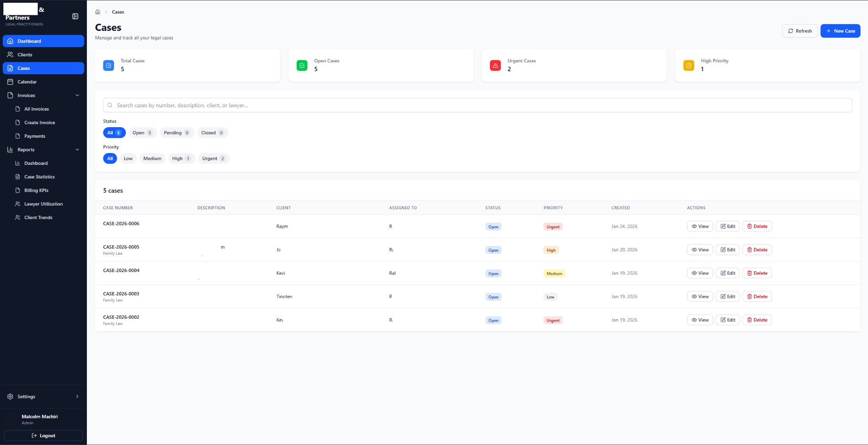Click the Clients people icon in sidebar
Viewport: 868px width, 445px height.
pyautogui.click(x=10, y=55)
